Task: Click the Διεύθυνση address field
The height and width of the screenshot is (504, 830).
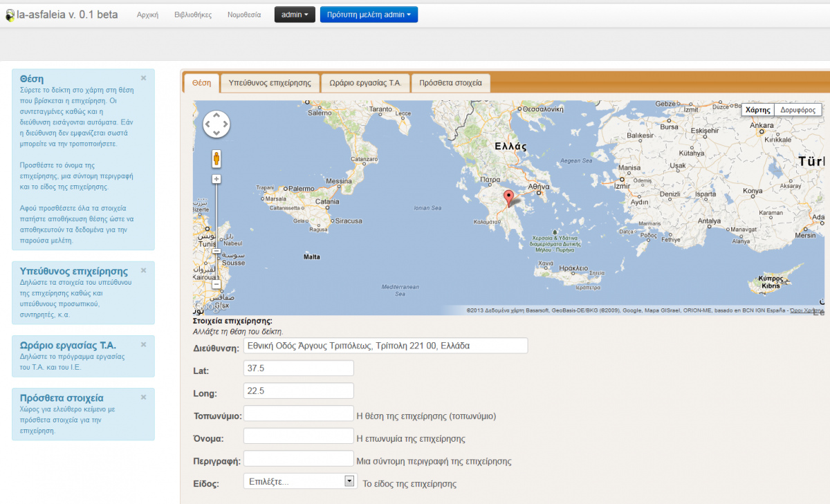Action: point(386,346)
